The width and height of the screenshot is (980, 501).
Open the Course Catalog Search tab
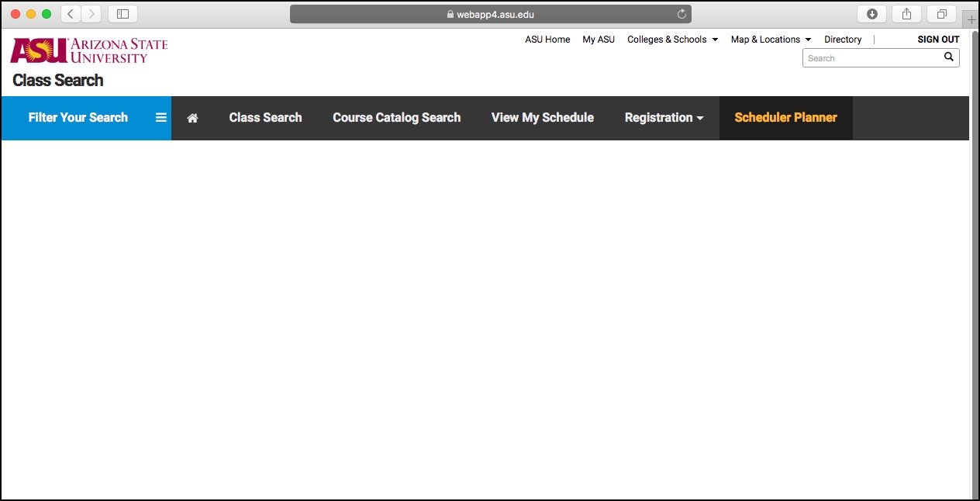point(396,118)
